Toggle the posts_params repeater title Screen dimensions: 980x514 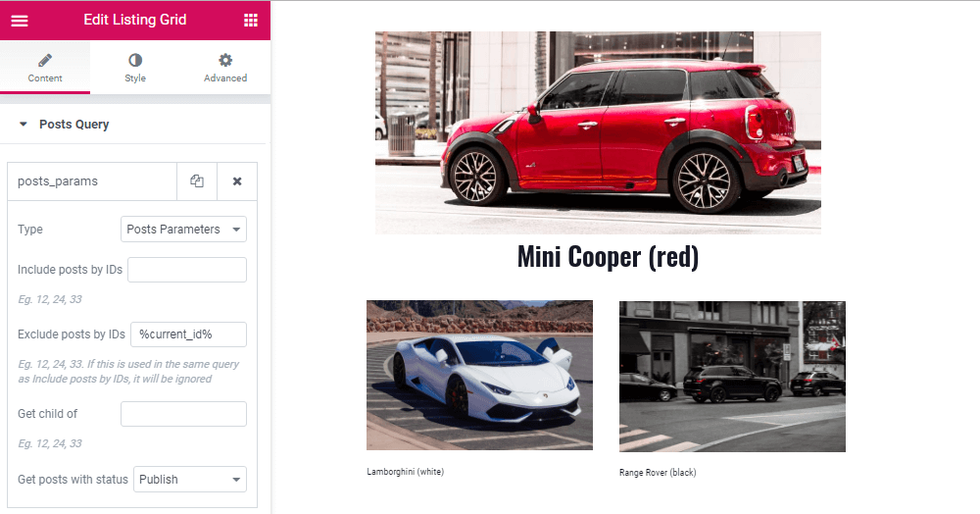[x=92, y=181]
